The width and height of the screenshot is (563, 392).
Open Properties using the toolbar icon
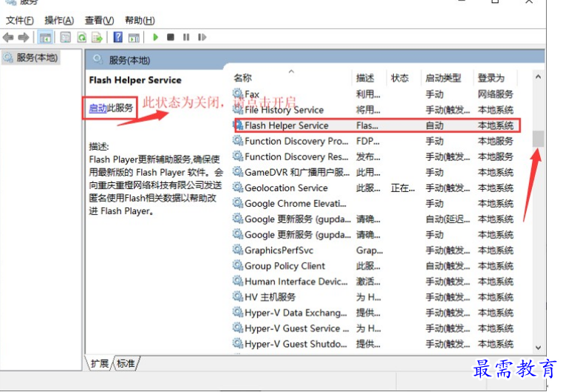tap(65, 38)
